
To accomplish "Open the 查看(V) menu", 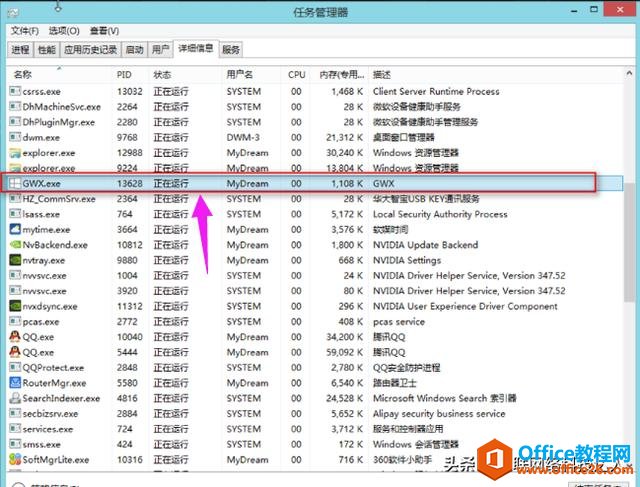I will [x=104, y=31].
